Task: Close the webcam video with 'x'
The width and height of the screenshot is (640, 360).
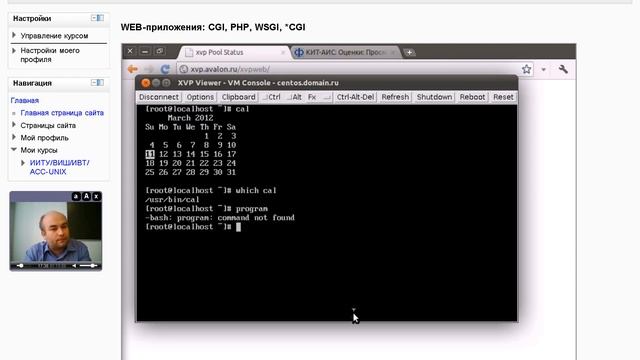Action: 96,196
